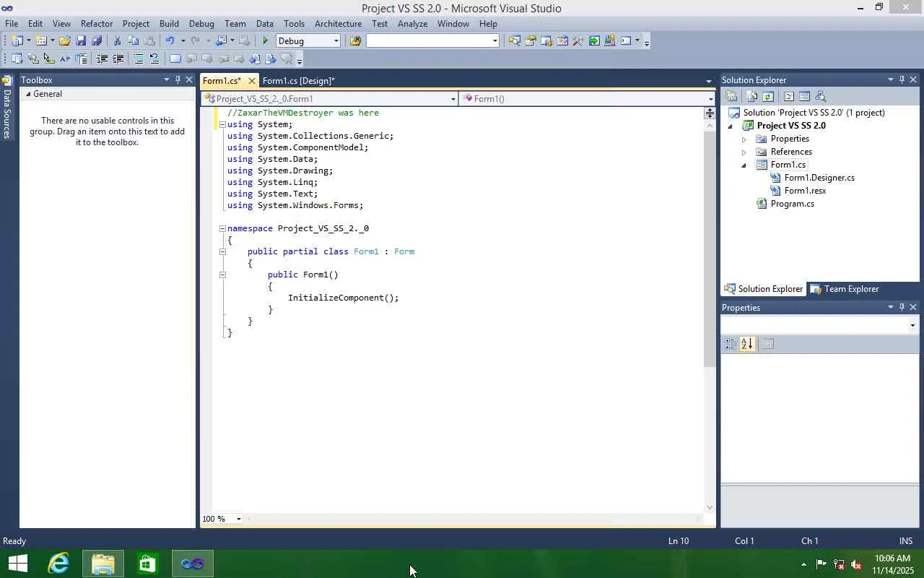This screenshot has width=924, height=578.
Task: Copy using the toolbar copy icon
Action: [x=133, y=40]
